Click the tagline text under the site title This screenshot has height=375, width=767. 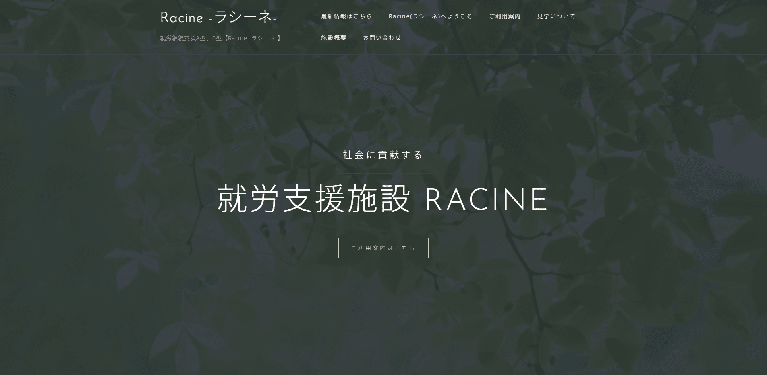(220, 38)
